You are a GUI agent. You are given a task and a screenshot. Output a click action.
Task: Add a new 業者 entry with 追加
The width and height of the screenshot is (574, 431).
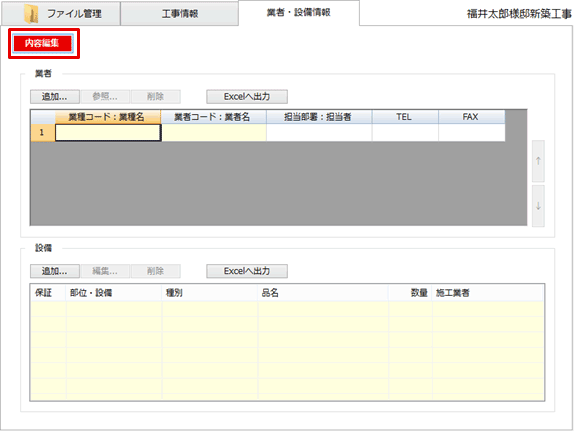point(55,97)
